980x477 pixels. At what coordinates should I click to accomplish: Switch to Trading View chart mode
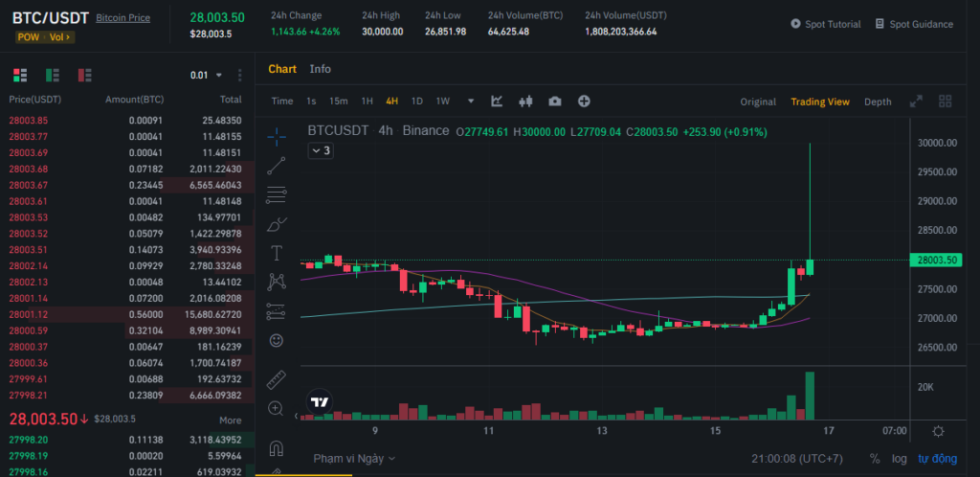(x=820, y=102)
